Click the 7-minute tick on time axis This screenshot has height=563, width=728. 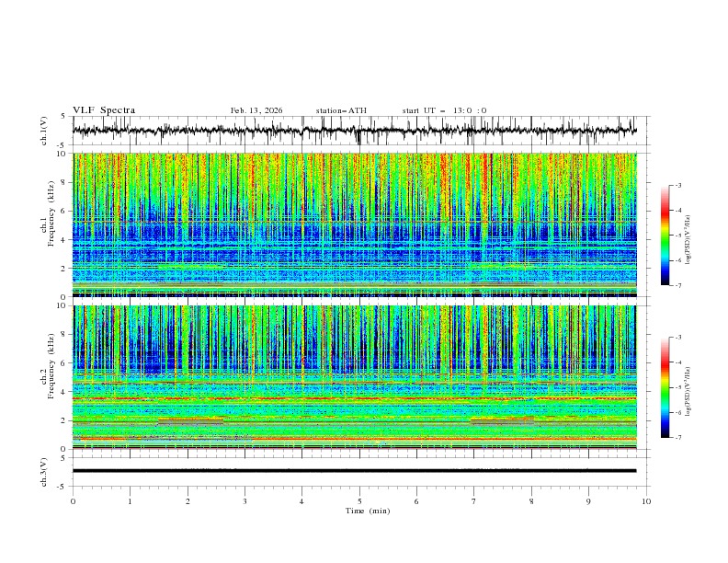coord(474,501)
